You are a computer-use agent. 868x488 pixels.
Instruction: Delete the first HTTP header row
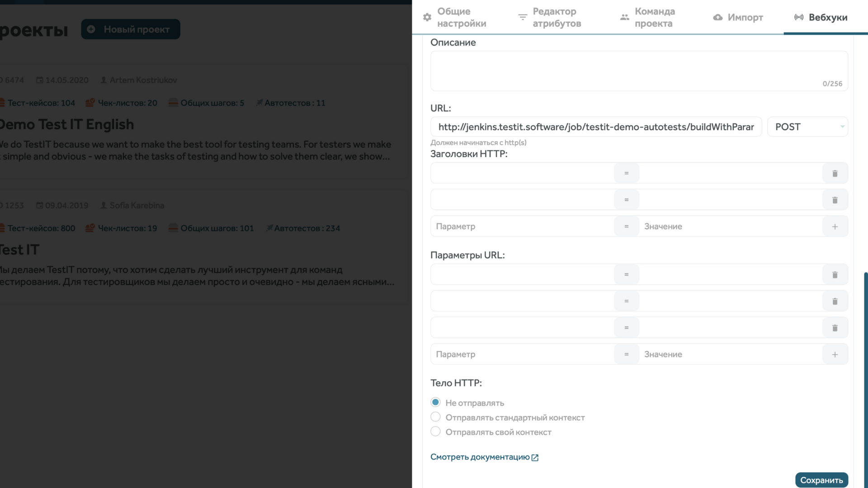pyautogui.click(x=835, y=174)
